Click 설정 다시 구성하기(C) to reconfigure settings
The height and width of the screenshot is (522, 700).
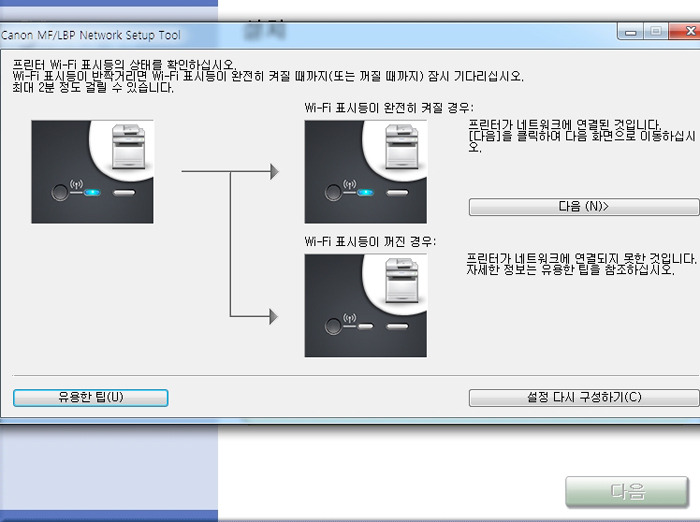pos(584,397)
